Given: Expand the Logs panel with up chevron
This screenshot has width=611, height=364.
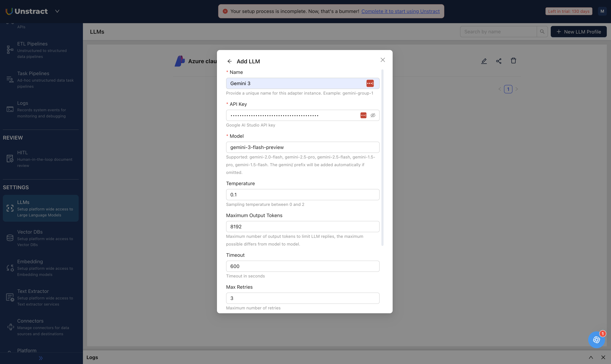Looking at the screenshot, I should coord(591,357).
